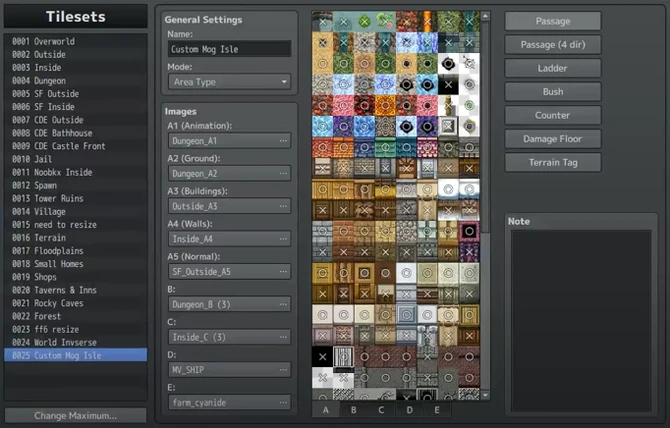Select tileset 0019 Shops
670x428 pixels.
coord(76,277)
